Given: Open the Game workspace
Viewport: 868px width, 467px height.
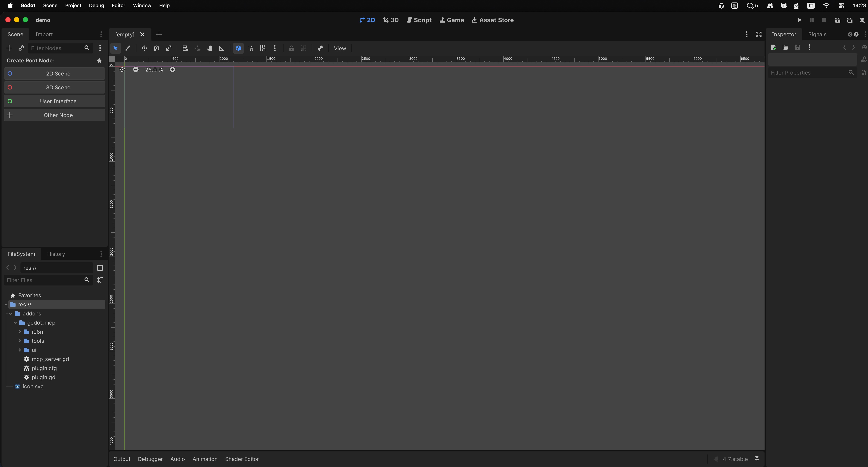Looking at the screenshot, I should pyautogui.click(x=452, y=20).
